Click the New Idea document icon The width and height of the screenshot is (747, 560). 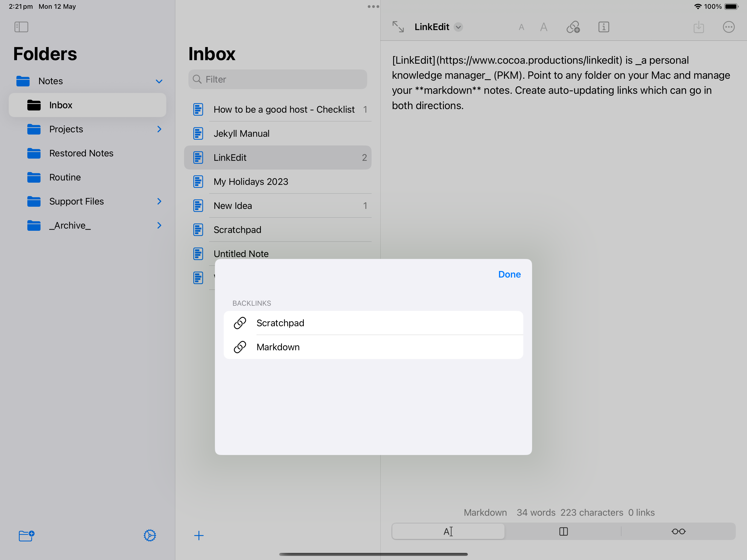pos(198,206)
